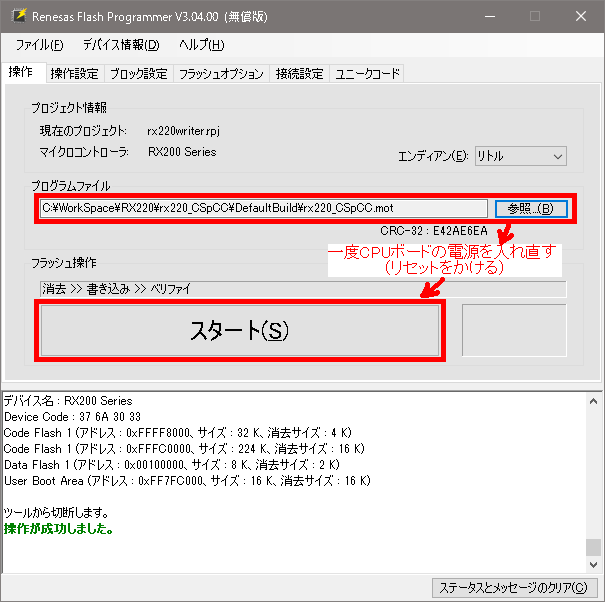This screenshot has height=602, width=605.
Task: Select the 操作 tab
Action: tap(23, 72)
